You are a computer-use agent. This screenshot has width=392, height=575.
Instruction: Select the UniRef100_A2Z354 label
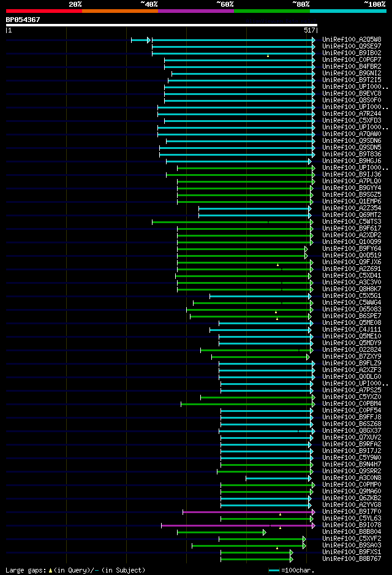(352, 208)
